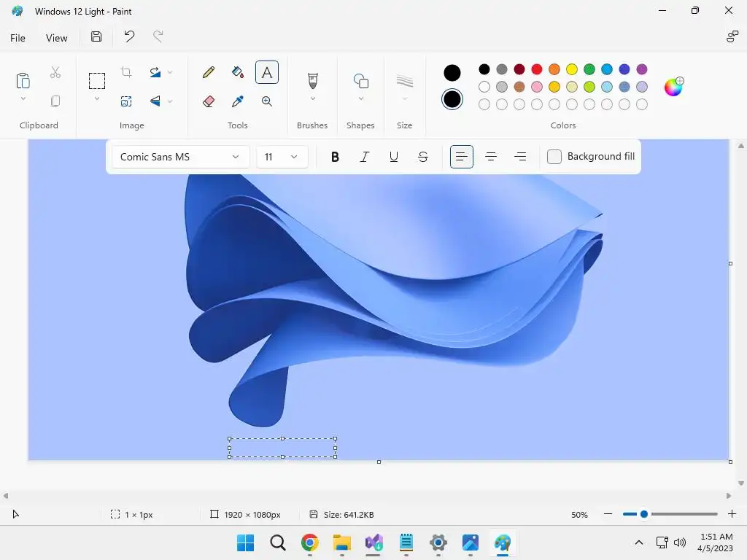Zoom out with the minus button
This screenshot has height=560, width=747.
coord(608,514)
